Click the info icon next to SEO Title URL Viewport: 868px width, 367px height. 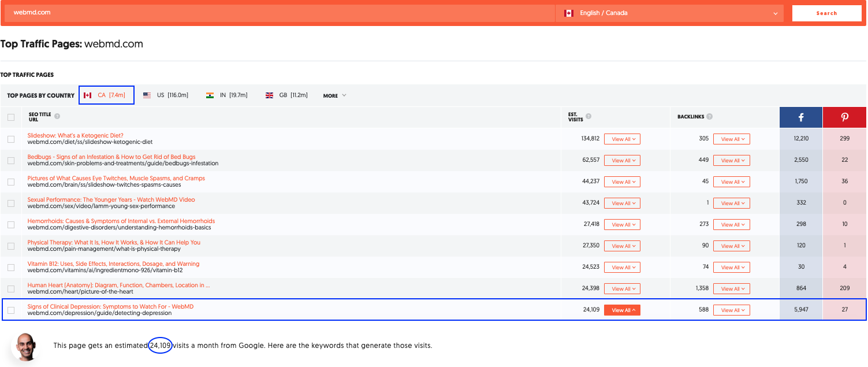[57, 116]
